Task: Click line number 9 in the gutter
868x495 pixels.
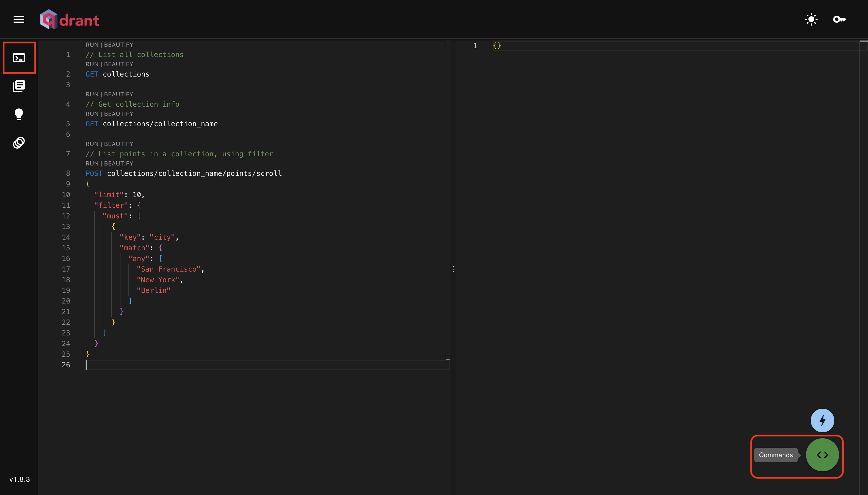Action: (x=68, y=184)
